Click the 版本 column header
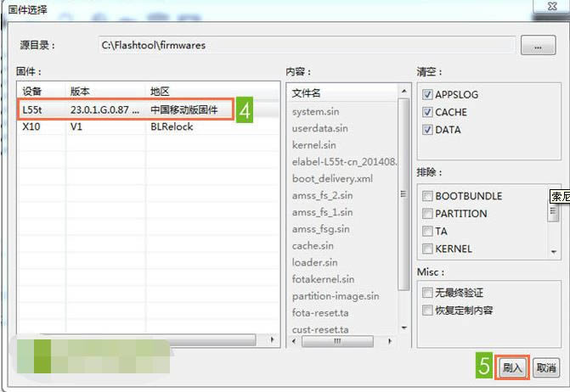This screenshot has width=570, height=392. (104, 91)
